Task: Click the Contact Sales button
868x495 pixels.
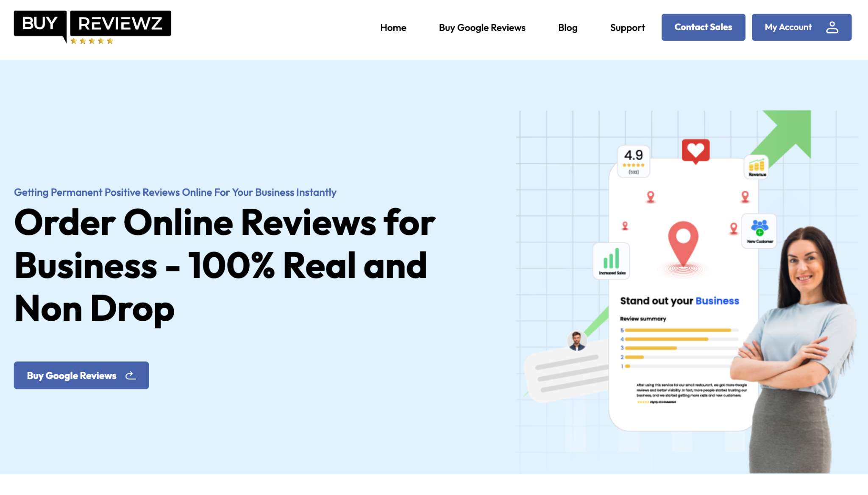Action: click(703, 27)
